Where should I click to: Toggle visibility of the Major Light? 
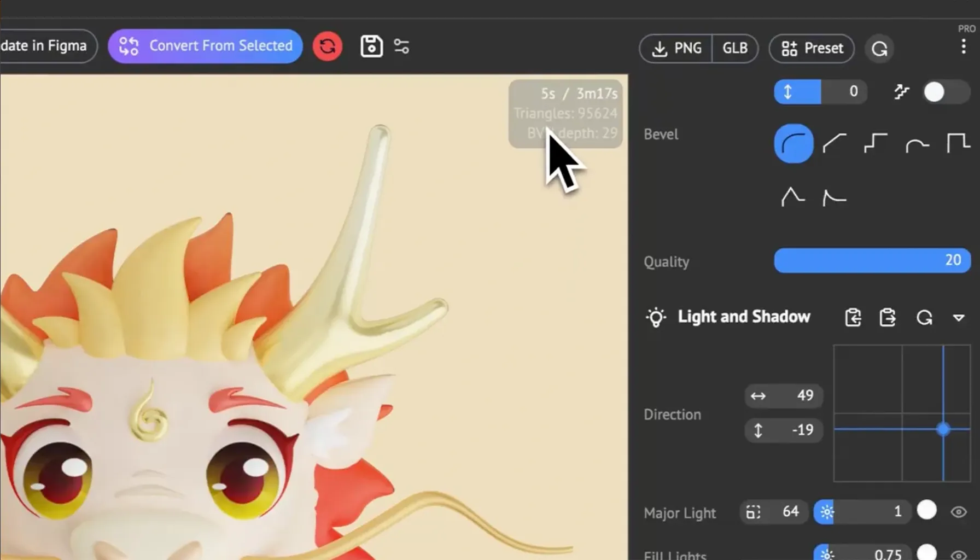pyautogui.click(x=958, y=512)
